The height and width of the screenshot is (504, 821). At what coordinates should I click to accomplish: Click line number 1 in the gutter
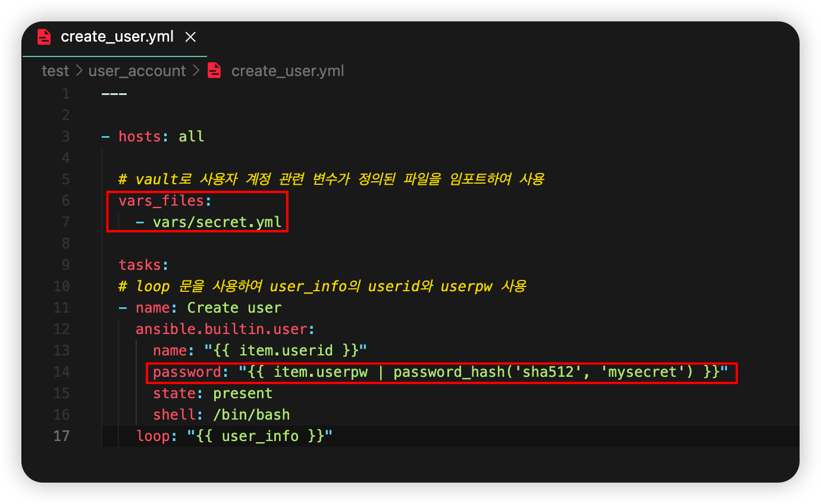point(65,94)
